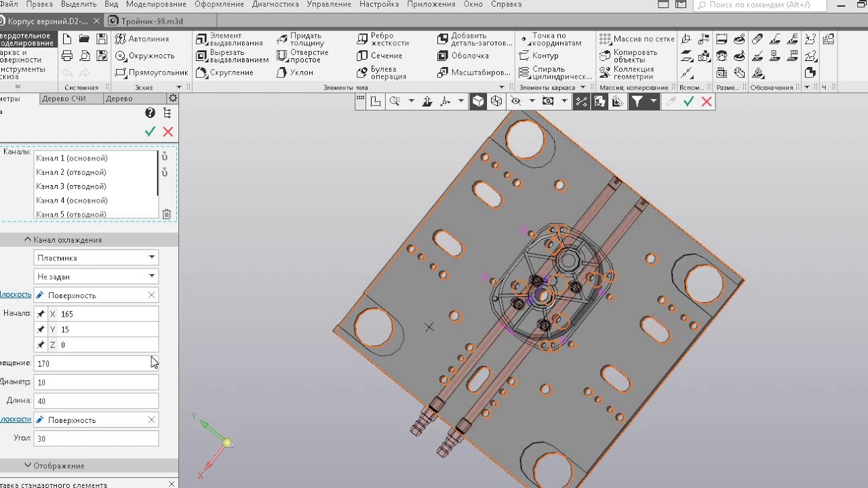The image size is (868, 488).
Task: Select the Сечение section tool
Action: [380, 56]
